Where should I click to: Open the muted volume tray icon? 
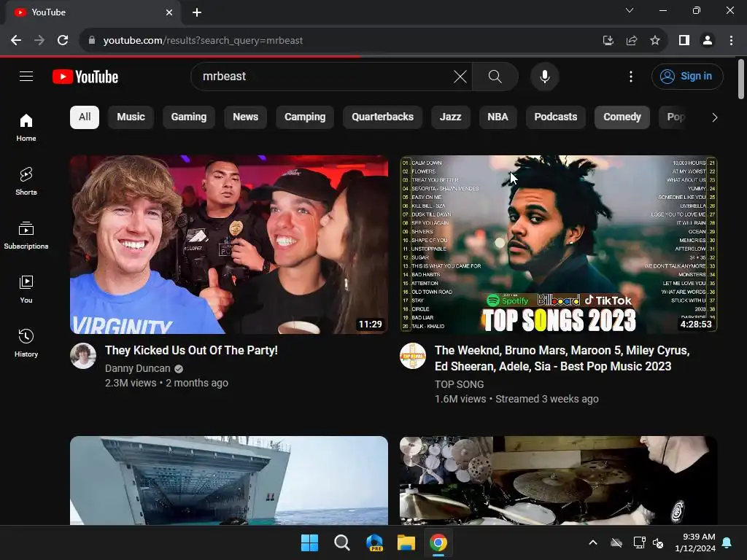(x=658, y=542)
